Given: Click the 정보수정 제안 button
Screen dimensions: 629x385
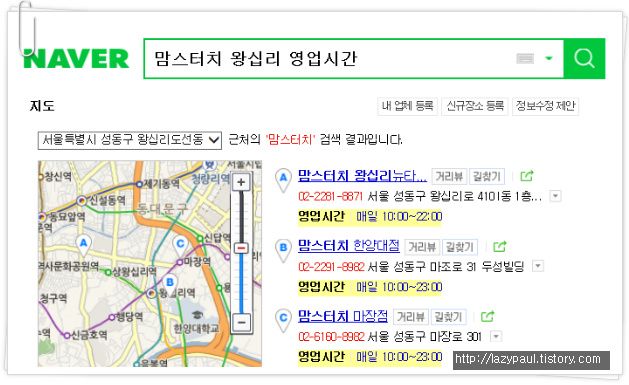Looking at the screenshot, I should pos(546,106).
